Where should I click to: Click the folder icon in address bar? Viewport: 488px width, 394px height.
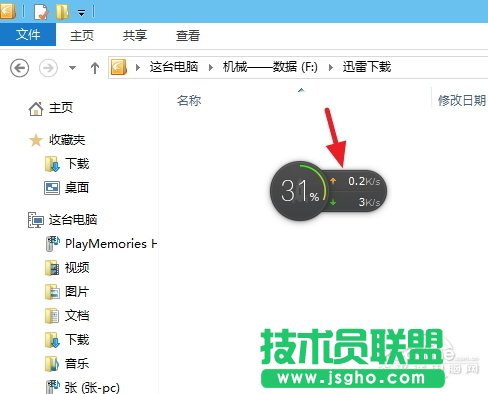(x=119, y=67)
